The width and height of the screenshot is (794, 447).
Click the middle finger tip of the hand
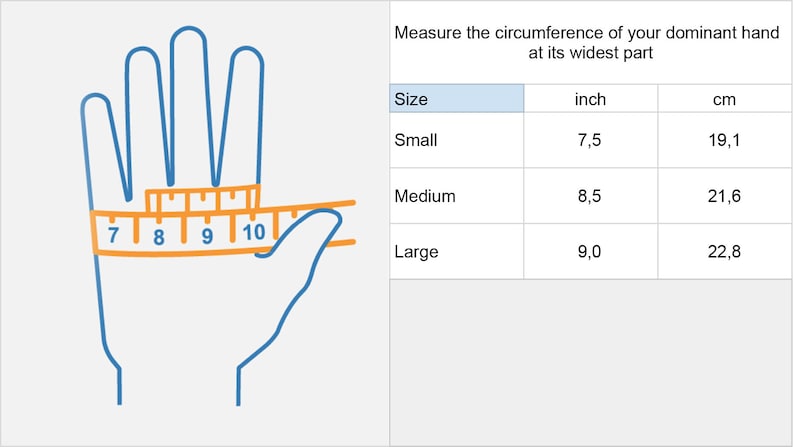[188, 40]
